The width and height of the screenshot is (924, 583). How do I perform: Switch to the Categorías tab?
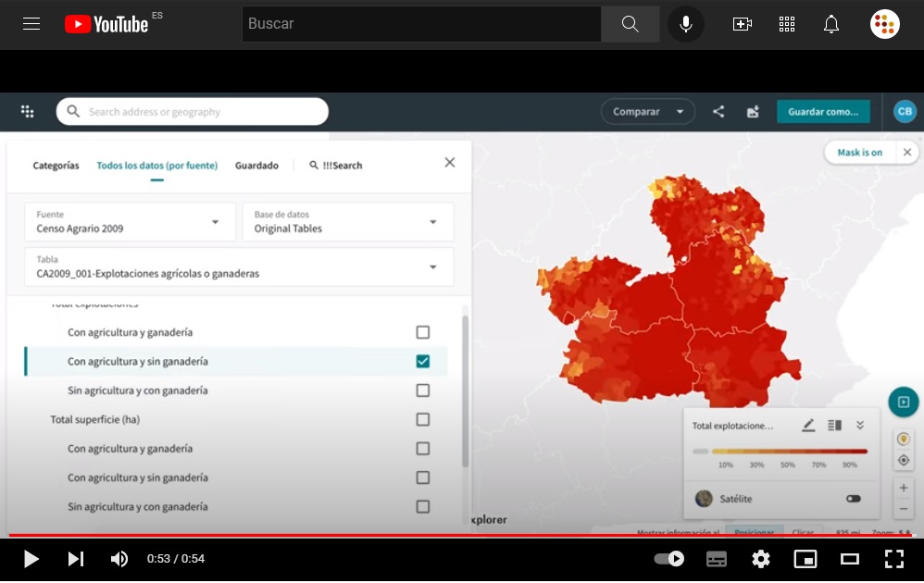[x=56, y=166]
